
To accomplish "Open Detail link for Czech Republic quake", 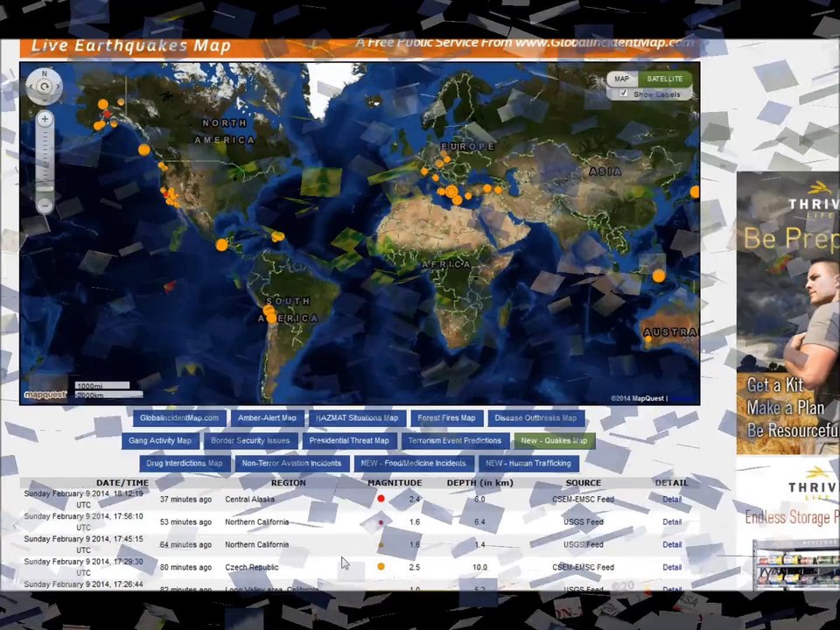I will [672, 567].
